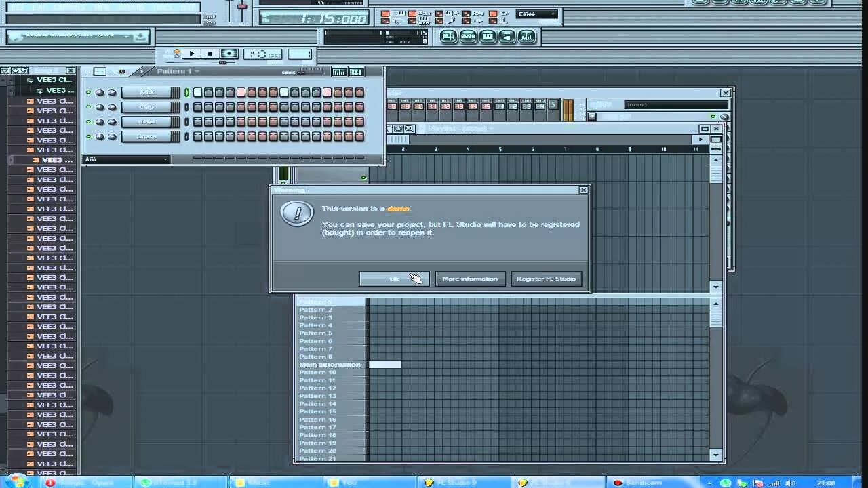Open the mixer (none) input dropdown
868x488 pixels.
[x=676, y=104]
